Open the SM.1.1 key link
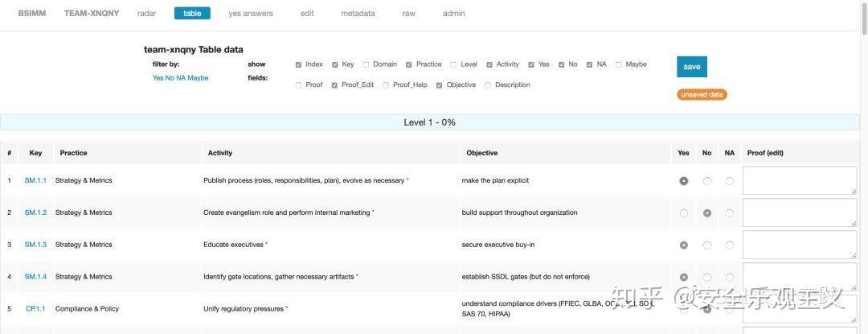The image size is (868, 334). pos(35,180)
